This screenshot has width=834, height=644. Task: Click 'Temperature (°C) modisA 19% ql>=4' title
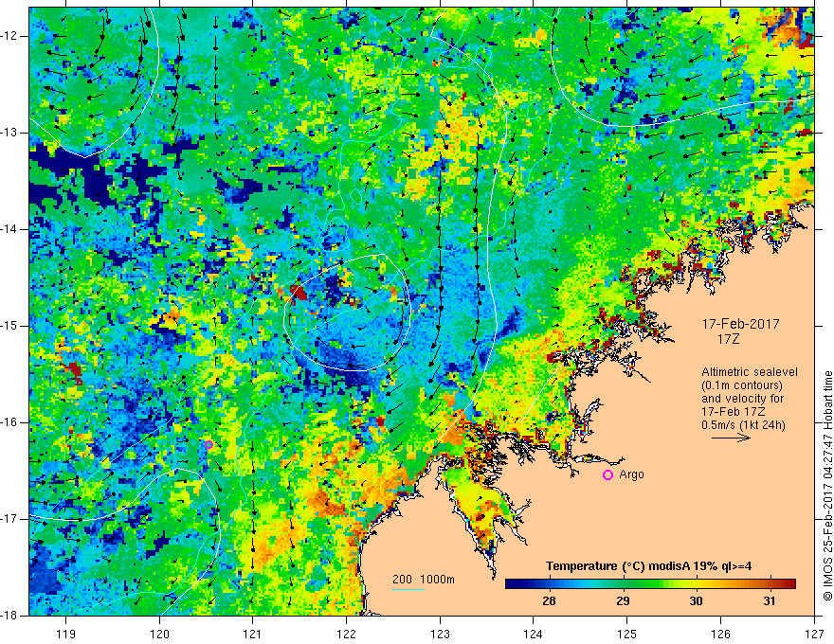[648, 566]
